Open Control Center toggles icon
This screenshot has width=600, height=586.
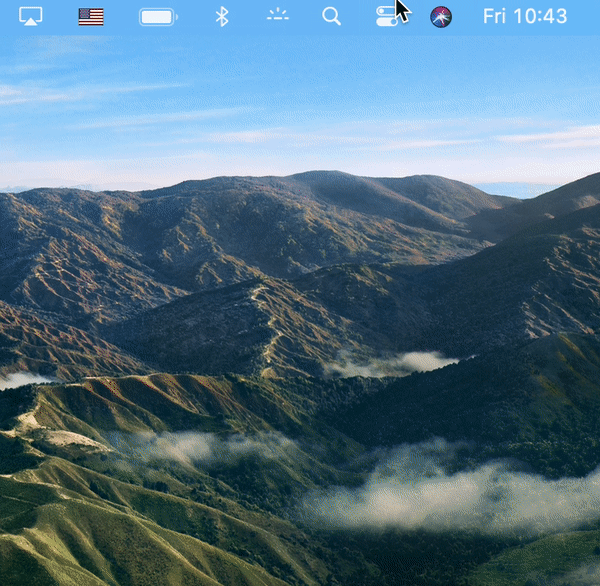point(386,16)
